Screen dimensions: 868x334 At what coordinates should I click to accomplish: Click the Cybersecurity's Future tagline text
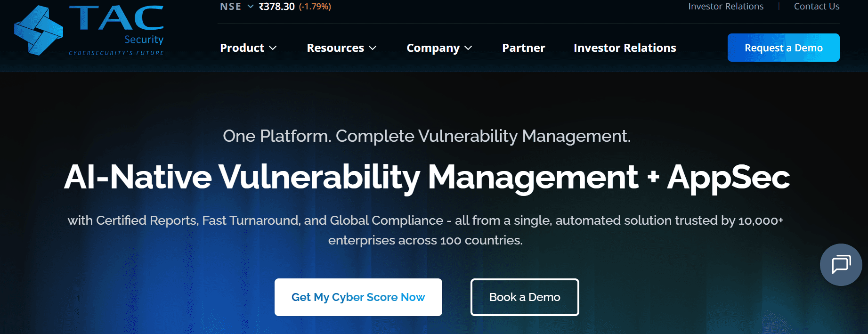pyautogui.click(x=116, y=53)
